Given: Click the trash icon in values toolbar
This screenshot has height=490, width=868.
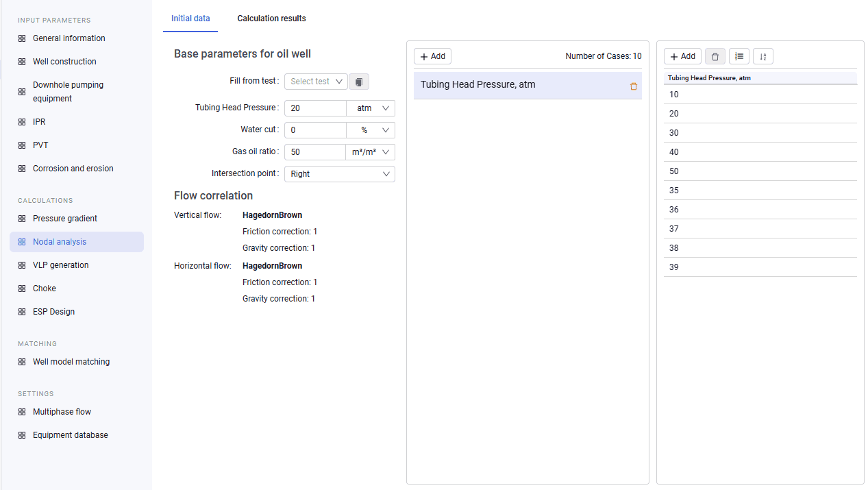Looking at the screenshot, I should 715,56.
